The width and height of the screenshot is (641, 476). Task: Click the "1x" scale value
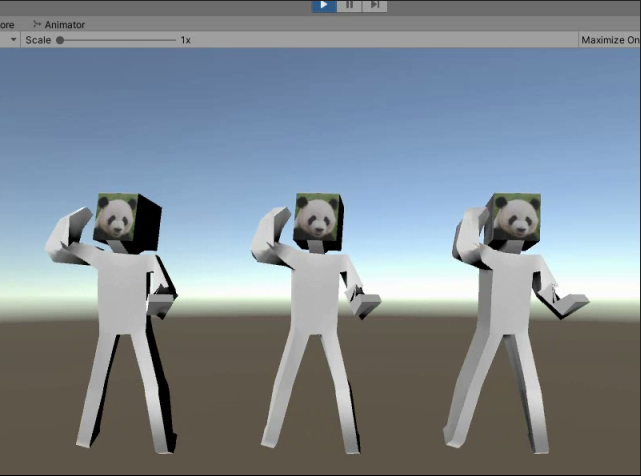186,40
